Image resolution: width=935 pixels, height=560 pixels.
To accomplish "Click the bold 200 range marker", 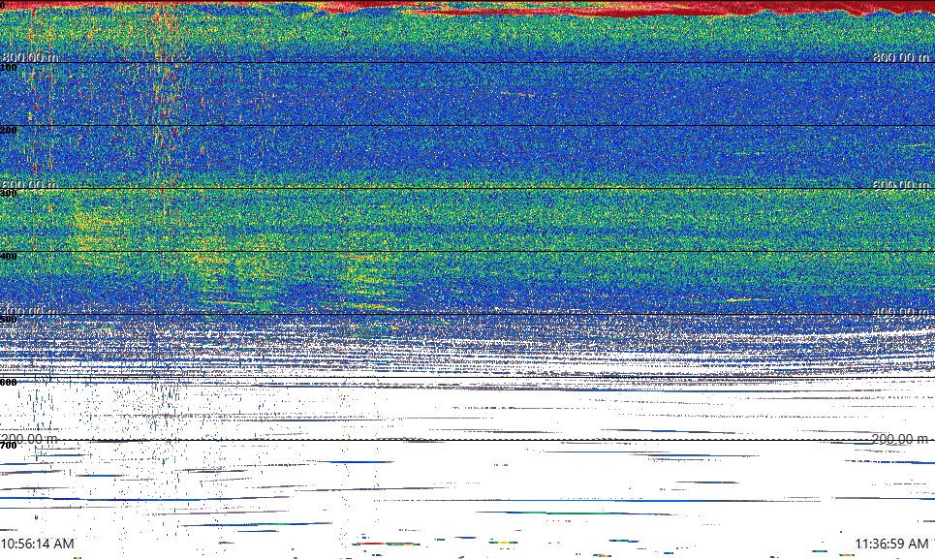I will 9,130.
